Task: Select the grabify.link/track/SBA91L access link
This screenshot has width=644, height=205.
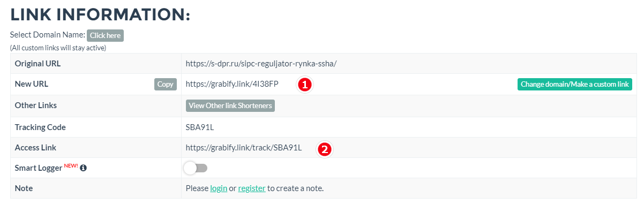Action: pos(244,148)
